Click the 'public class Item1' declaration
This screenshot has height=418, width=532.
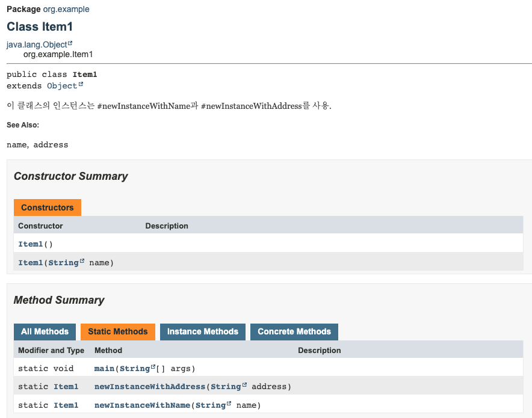52,74
